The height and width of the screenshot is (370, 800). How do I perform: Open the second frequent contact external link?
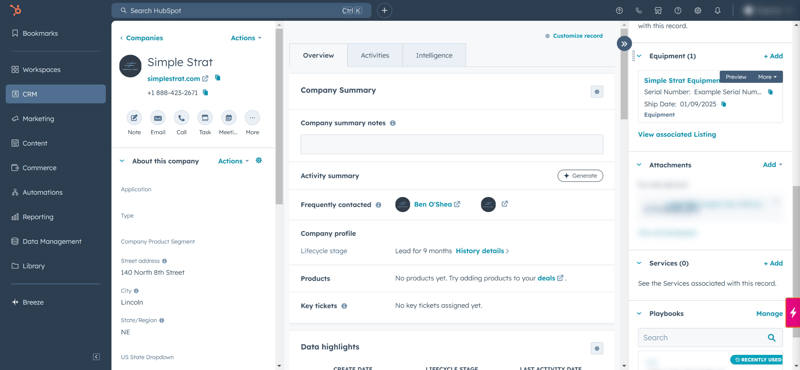point(505,204)
